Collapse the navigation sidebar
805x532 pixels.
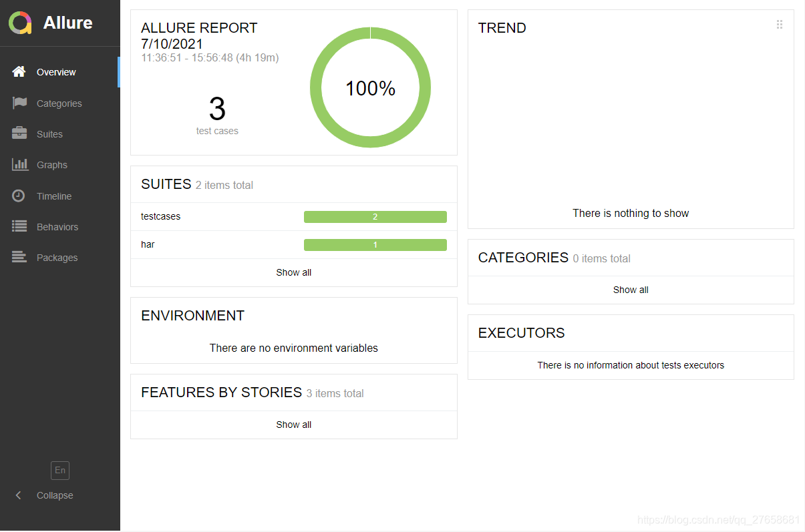pyautogui.click(x=43, y=495)
